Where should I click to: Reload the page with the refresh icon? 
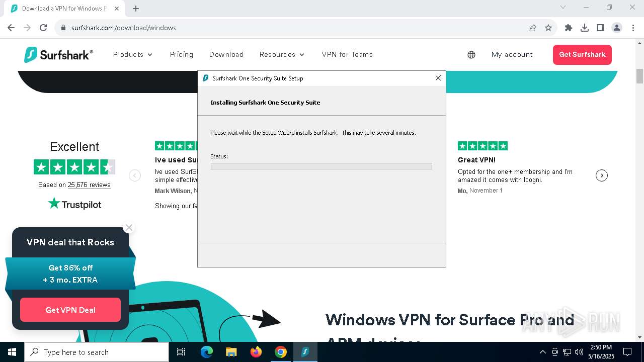pos(43,28)
